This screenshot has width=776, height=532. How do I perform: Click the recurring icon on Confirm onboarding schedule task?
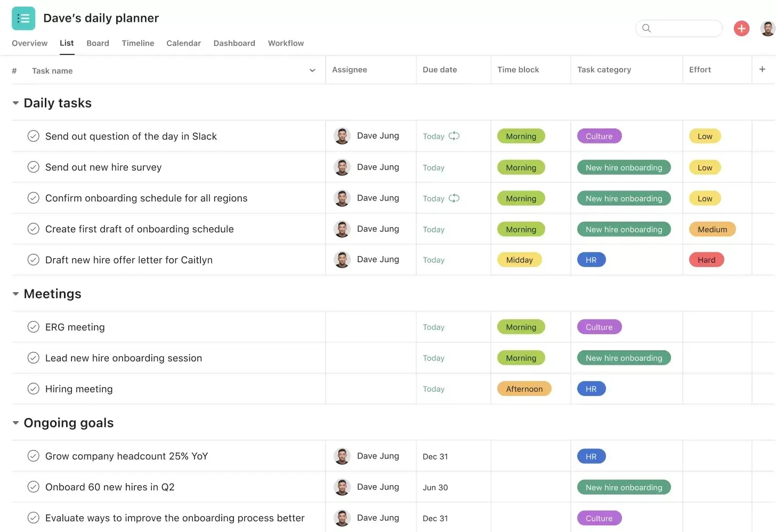(454, 198)
